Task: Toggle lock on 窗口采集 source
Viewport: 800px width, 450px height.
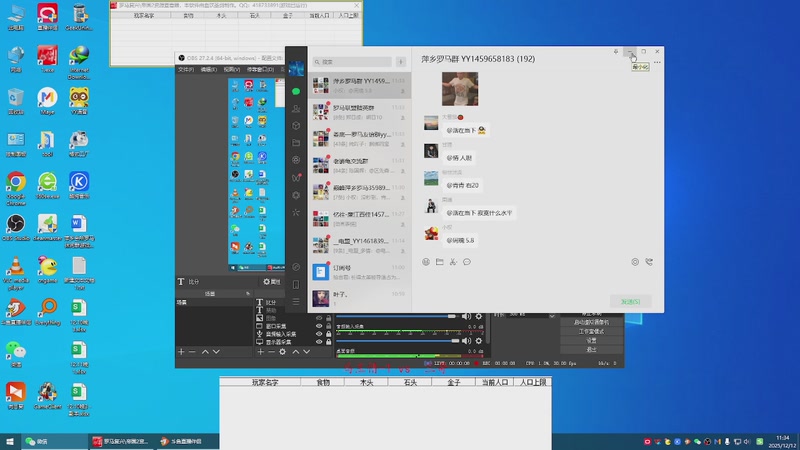Action: pyautogui.click(x=328, y=326)
